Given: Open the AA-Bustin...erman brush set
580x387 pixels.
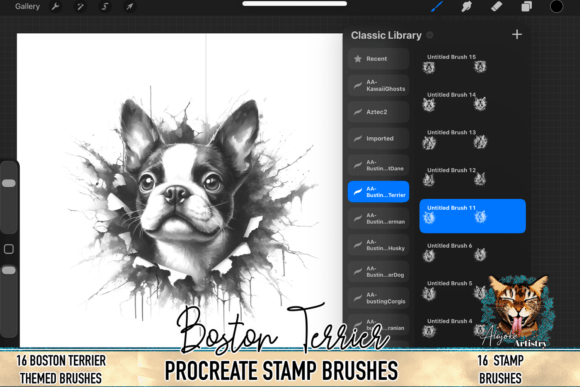Looking at the screenshot, I should [378, 218].
